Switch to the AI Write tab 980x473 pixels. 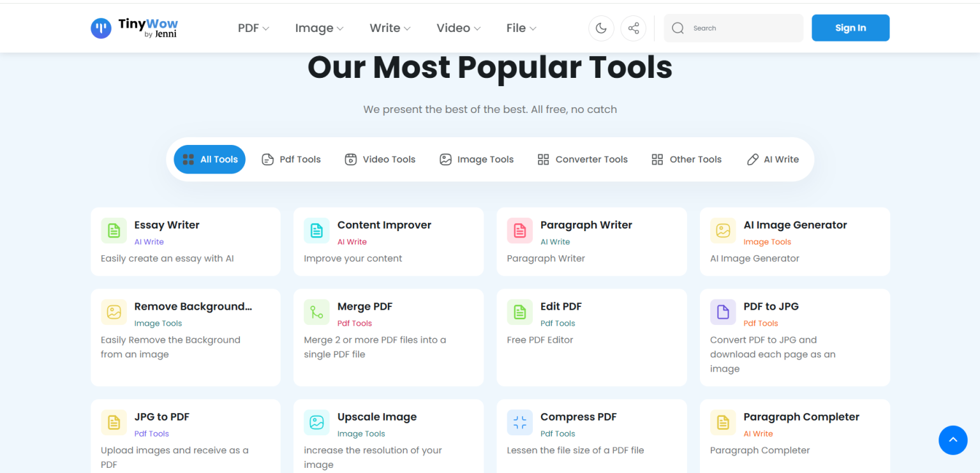pyautogui.click(x=773, y=160)
